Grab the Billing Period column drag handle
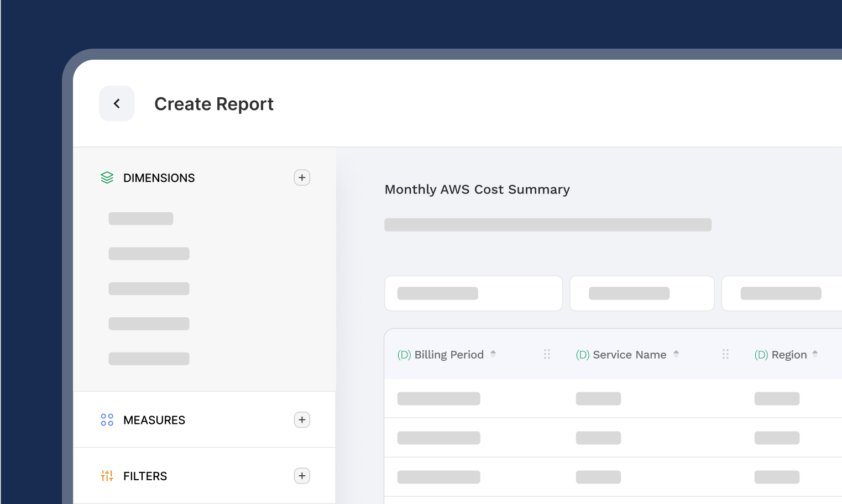 click(547, 354)
